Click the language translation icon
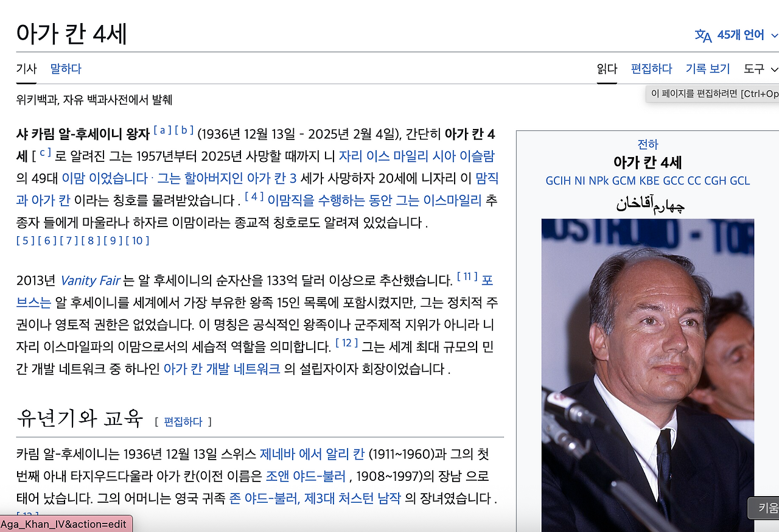Screen dimensions: 779x532 point(703,35)
